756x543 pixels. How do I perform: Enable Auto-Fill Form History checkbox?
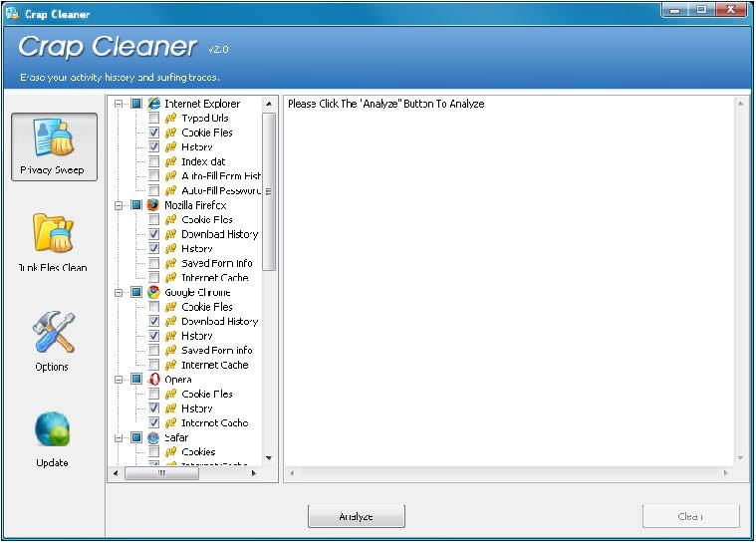pos(153,175)
